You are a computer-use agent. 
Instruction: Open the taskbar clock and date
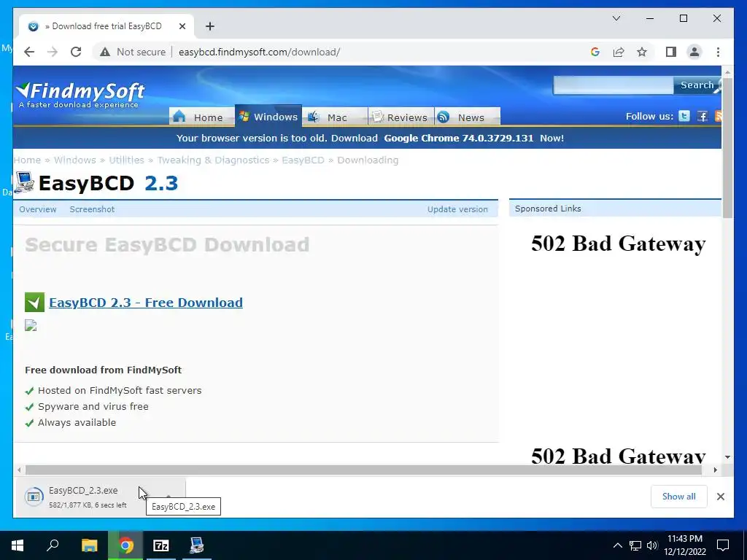coord(685,545)
